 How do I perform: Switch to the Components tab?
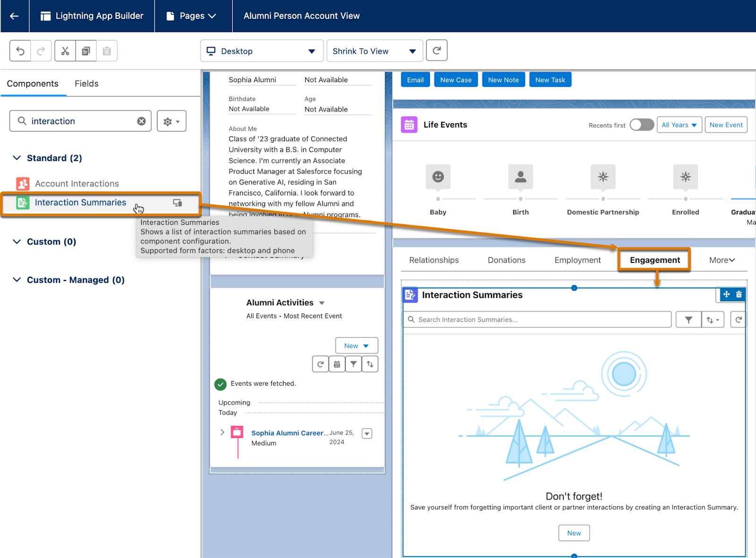(33, 84)
